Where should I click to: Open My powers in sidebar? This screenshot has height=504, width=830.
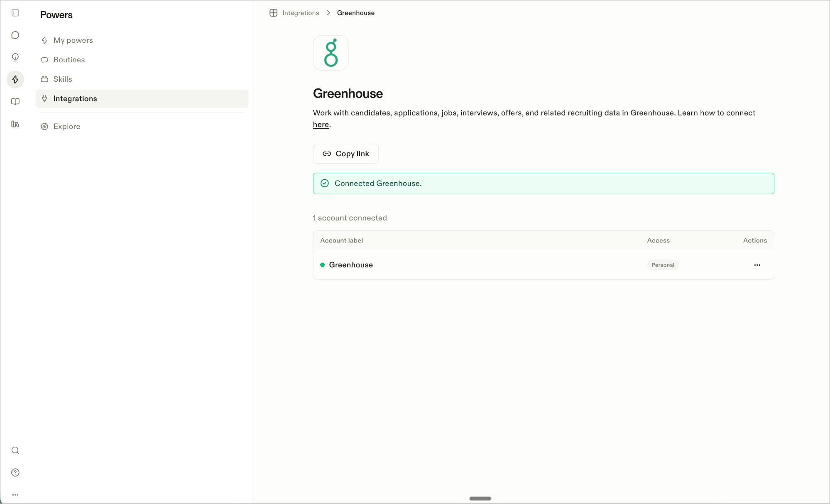click(142, 40)
